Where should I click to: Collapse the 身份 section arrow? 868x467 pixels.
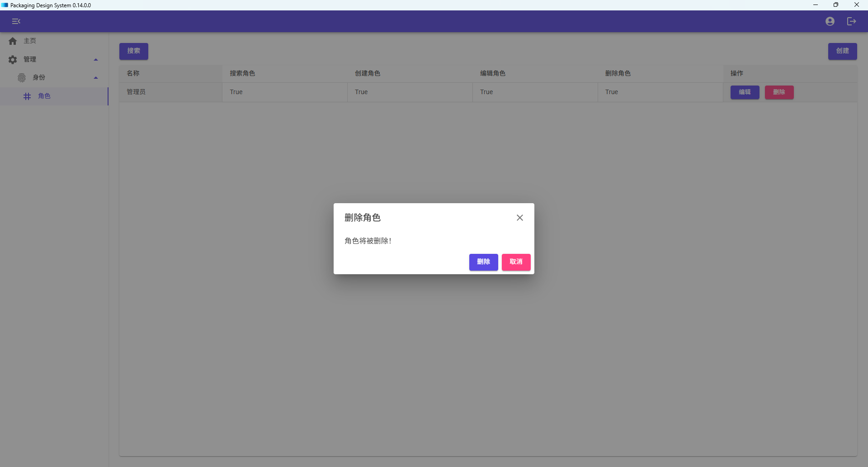pyautogui.click(x=96, y=78)
